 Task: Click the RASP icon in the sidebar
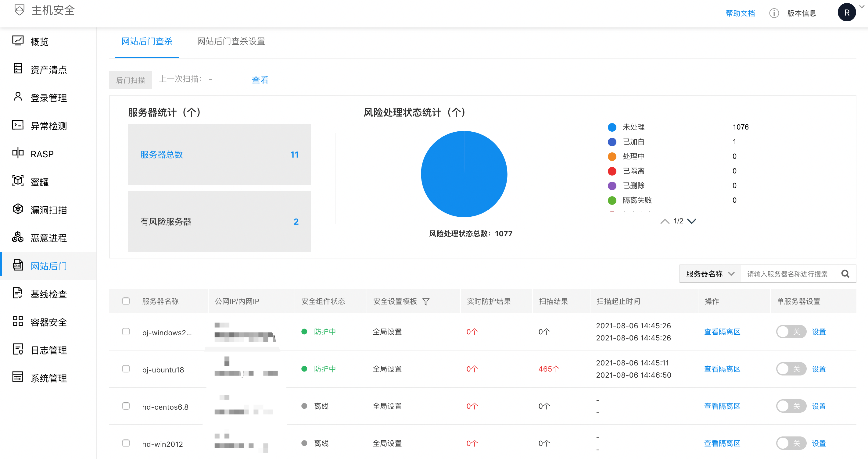click(x=18, y=153)
